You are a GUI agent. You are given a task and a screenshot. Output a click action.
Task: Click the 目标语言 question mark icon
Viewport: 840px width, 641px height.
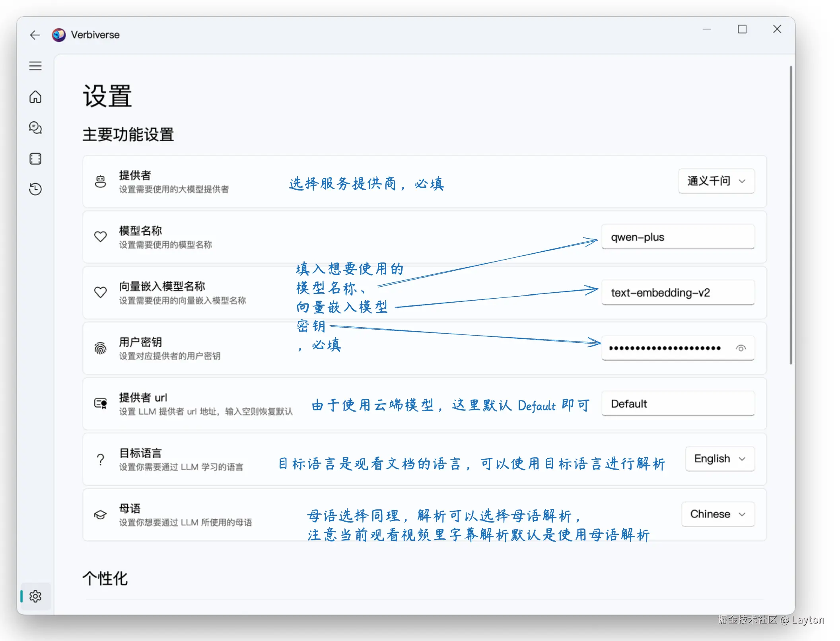pyautogui.click(x=100, y=459)
